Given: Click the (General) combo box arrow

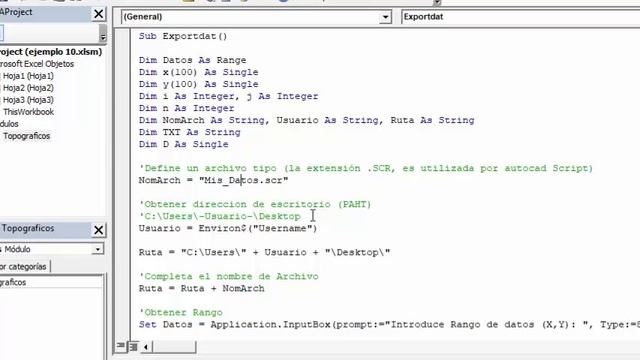Looking at the screenshot, I should 385,17.
